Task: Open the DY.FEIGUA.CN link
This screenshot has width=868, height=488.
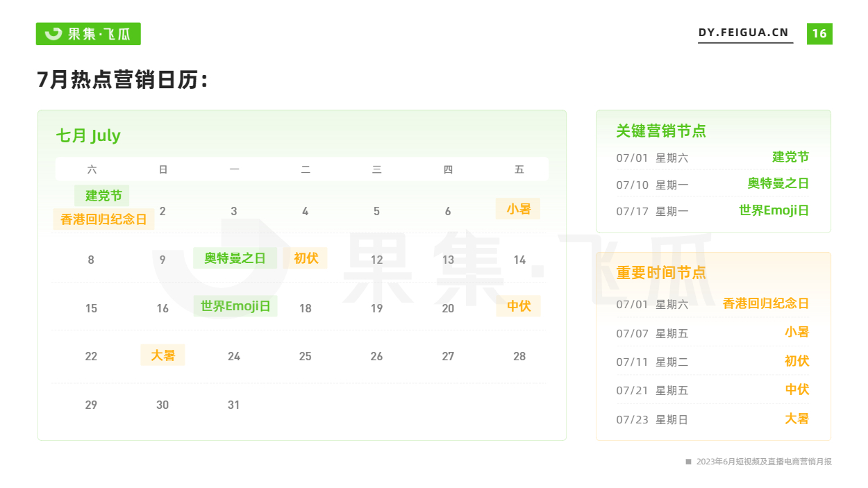Action: point(744,33)
